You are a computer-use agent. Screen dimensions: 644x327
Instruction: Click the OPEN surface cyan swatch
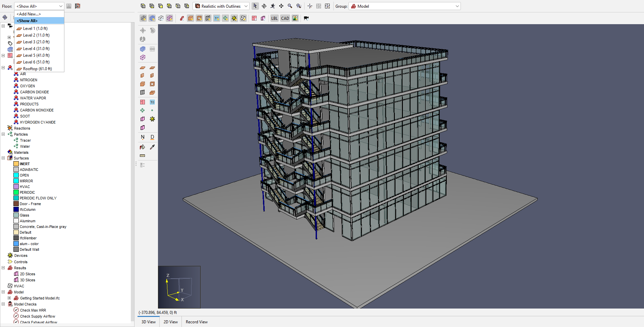point(16,175)
